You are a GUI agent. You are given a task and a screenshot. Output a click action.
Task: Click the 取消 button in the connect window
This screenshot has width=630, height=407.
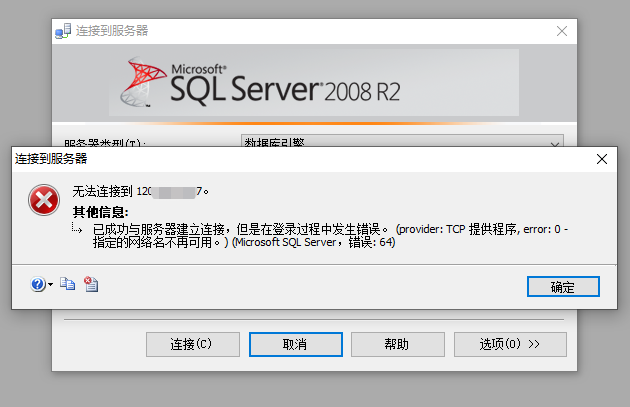click(296, 344)
